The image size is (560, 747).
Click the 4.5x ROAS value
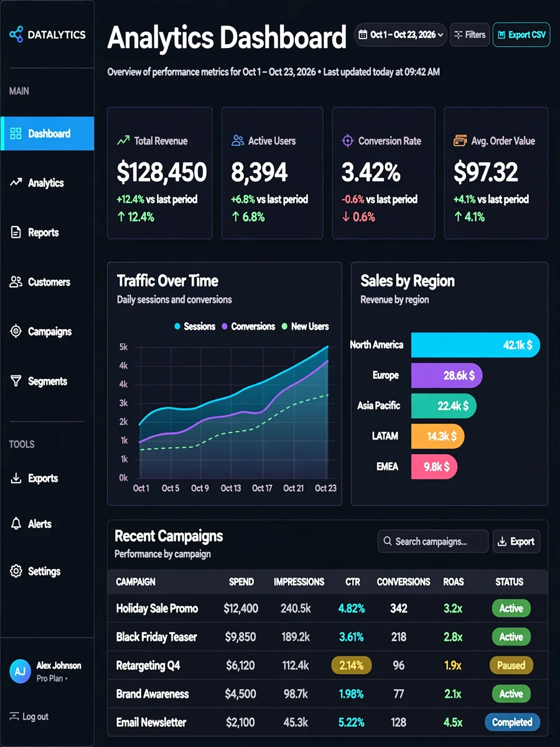click(x=453, y=723)
